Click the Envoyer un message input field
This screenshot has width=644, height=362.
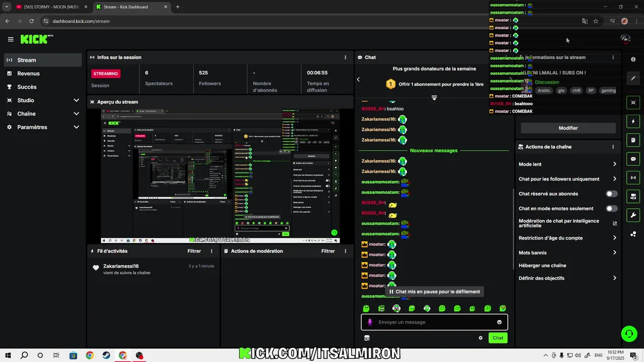434,322
